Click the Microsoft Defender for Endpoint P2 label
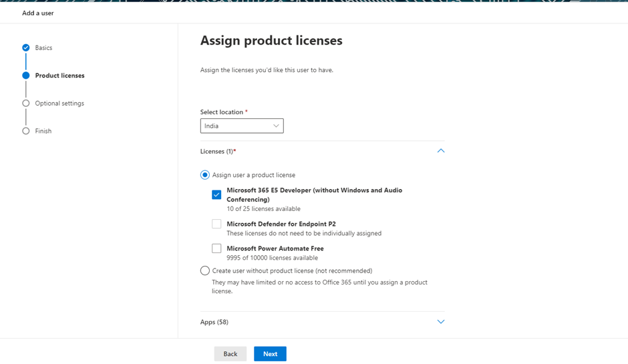This screenshot has height=364, width=628. [x=281, y=224]
